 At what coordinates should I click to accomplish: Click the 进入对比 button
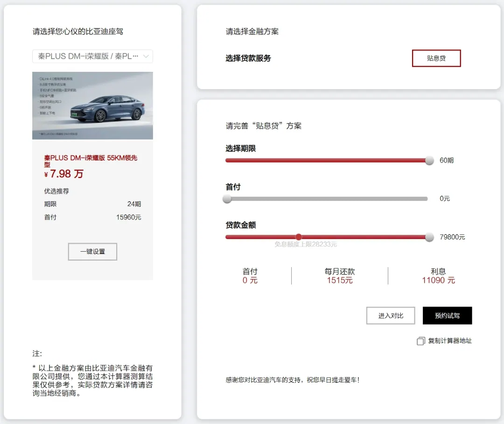391,316
